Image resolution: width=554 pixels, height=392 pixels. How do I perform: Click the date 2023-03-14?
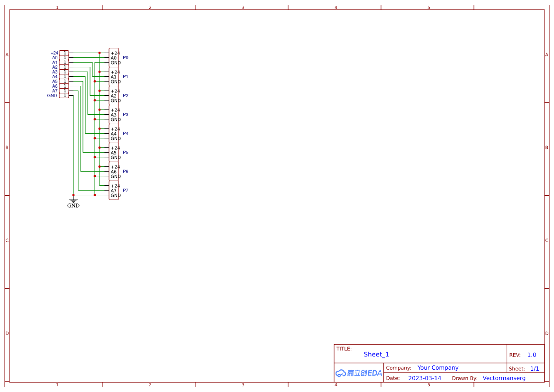pyautogui.click(x=425, y=378)
